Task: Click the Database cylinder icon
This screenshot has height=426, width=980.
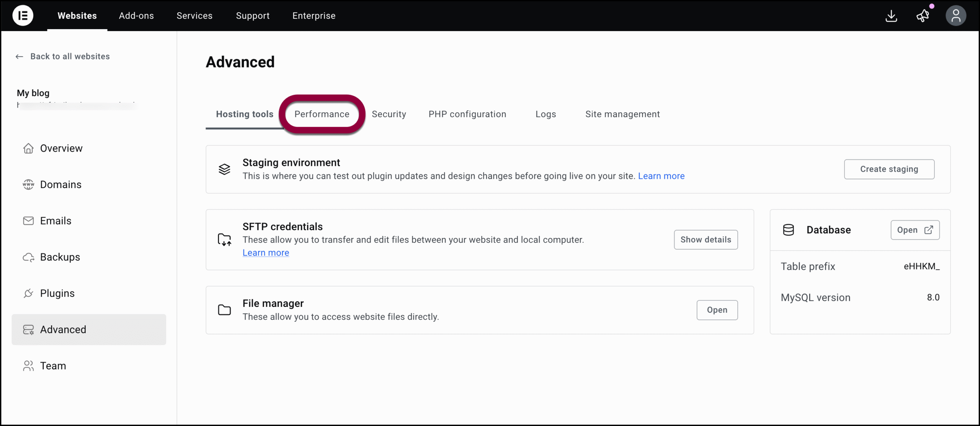Action: coord(789,230)
